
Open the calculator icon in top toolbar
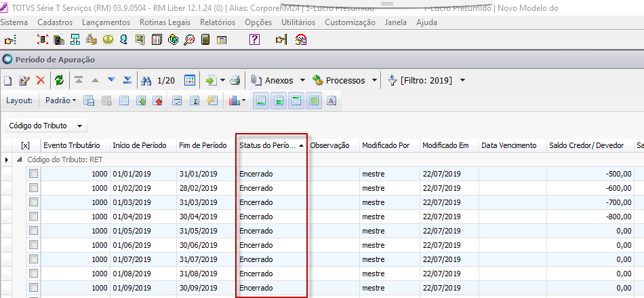click(x=205, y=40)
